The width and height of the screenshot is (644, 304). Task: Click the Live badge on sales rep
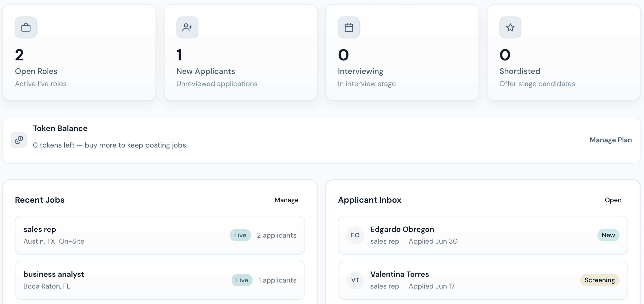click(240, 235)
